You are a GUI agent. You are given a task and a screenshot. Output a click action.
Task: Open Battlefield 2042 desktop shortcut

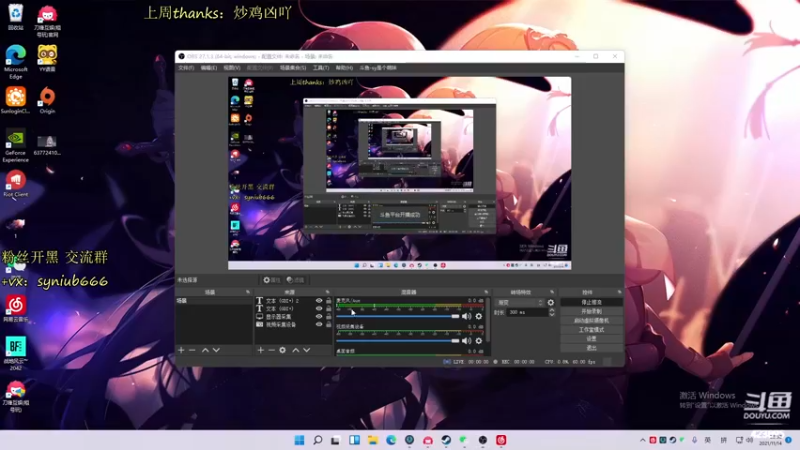click(15, 353)
